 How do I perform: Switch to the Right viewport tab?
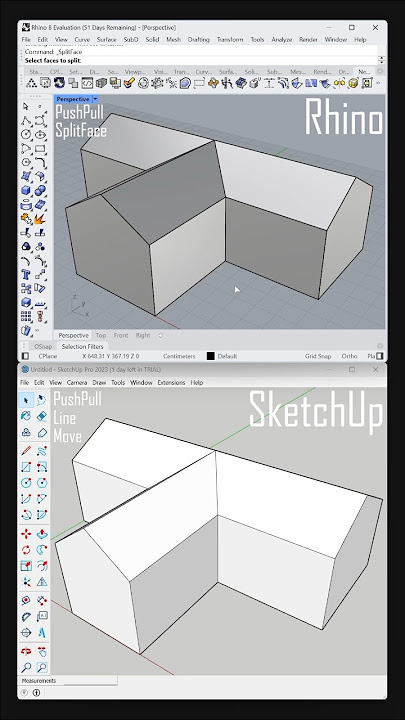(x=143, y=335)
